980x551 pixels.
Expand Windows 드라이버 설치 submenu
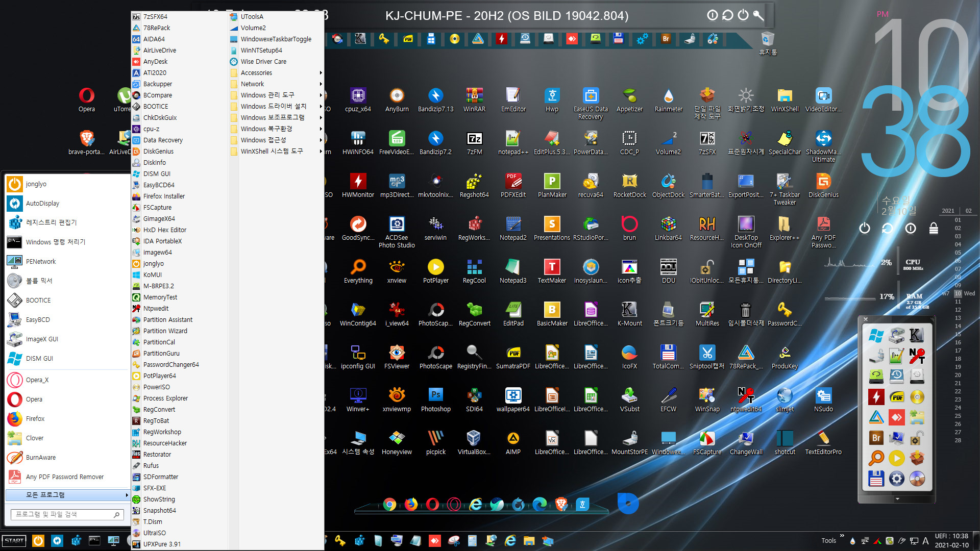coord(276,107)
